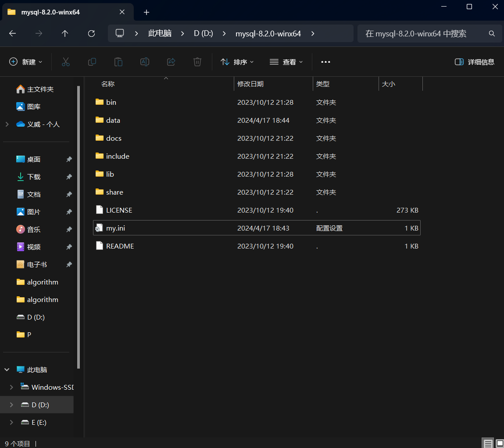Select the include folder

tap(257, 156)
